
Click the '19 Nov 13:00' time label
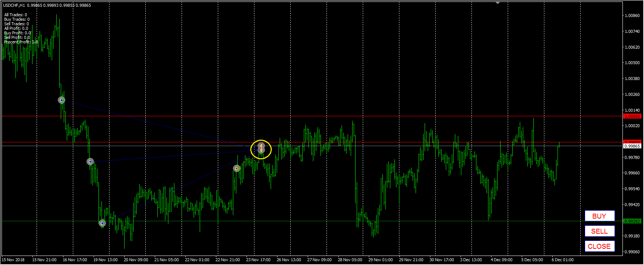click(105, 260)
